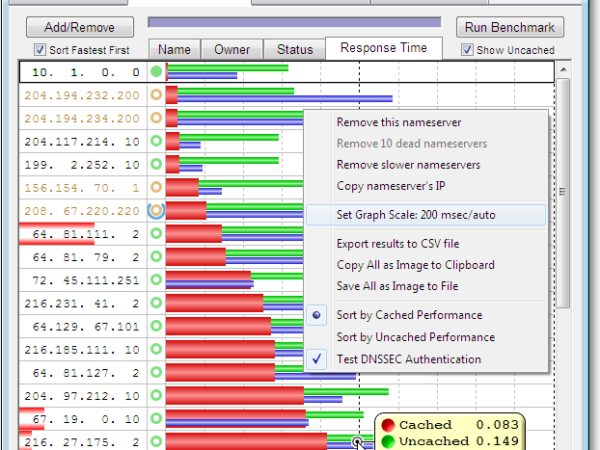Toggle the Sort Fastest First checkbox
The height and width of the screenshot is (450, 600).
tap(40, 49)
